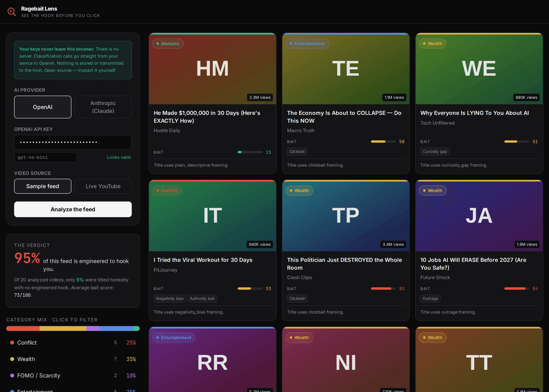This screenshot has height=392, width=549.
Task: Click Clickback tag on Economy COLLAPSE card
Action: (x=297, y=152)
